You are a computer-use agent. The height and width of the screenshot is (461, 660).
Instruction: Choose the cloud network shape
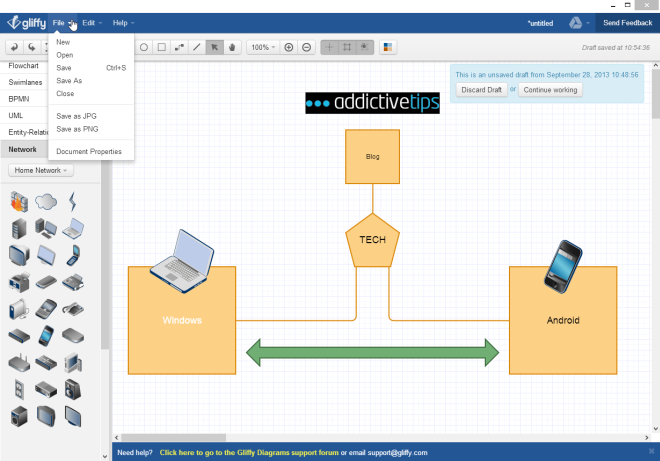[46, 201]
